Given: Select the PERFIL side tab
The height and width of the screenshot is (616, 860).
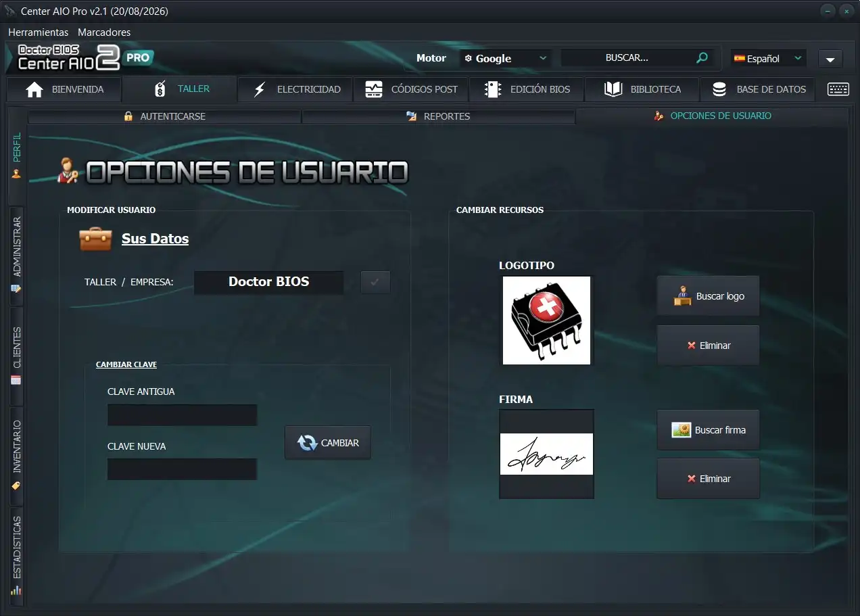Looking at the screenshot, I should [x=16, y=156].
